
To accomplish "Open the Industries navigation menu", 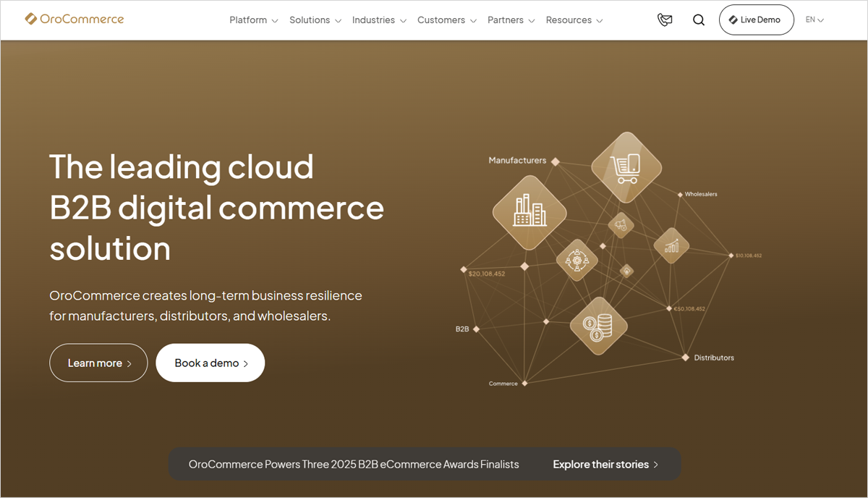I will pos(379,20).
